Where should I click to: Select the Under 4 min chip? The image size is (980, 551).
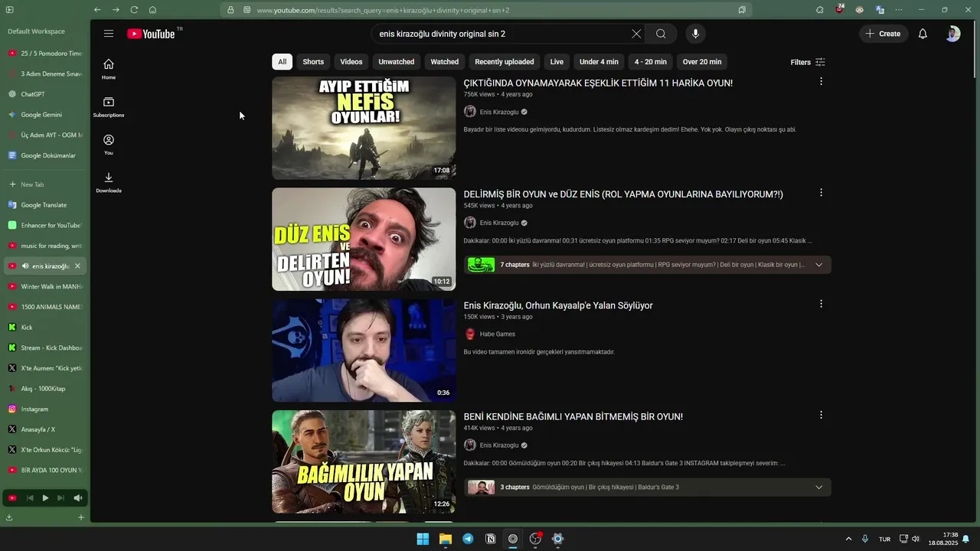(599, 62)
